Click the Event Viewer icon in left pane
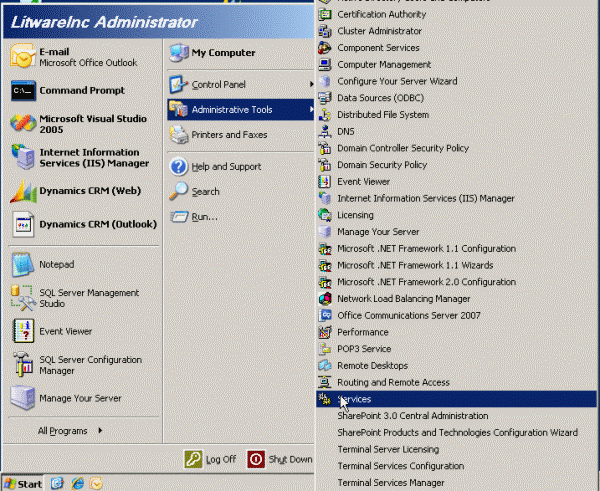 coord(23,331)
